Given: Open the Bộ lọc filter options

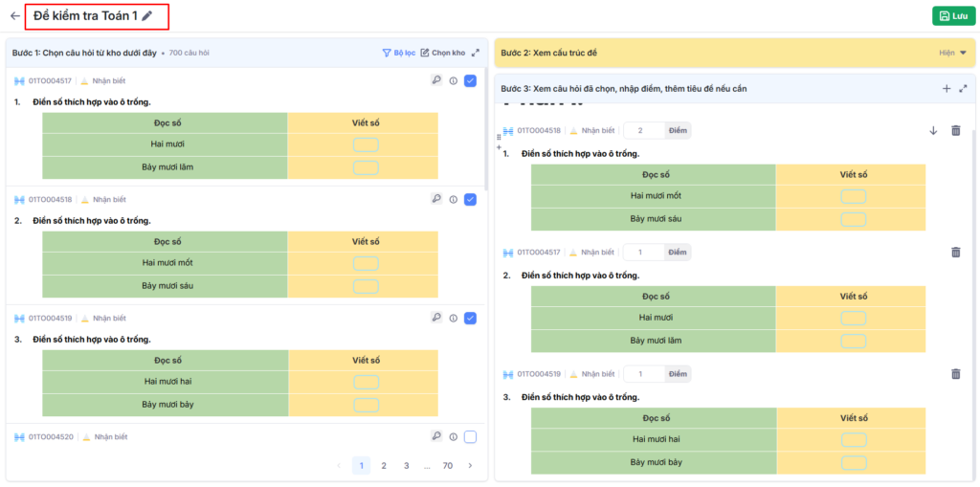Looking at the screenshot, I should (x=398, y=53).
